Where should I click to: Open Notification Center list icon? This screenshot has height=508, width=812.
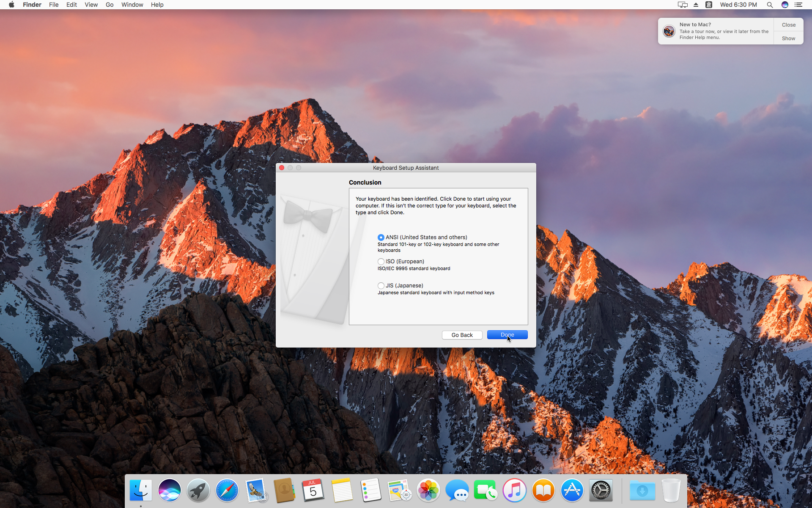pos(798,5)
